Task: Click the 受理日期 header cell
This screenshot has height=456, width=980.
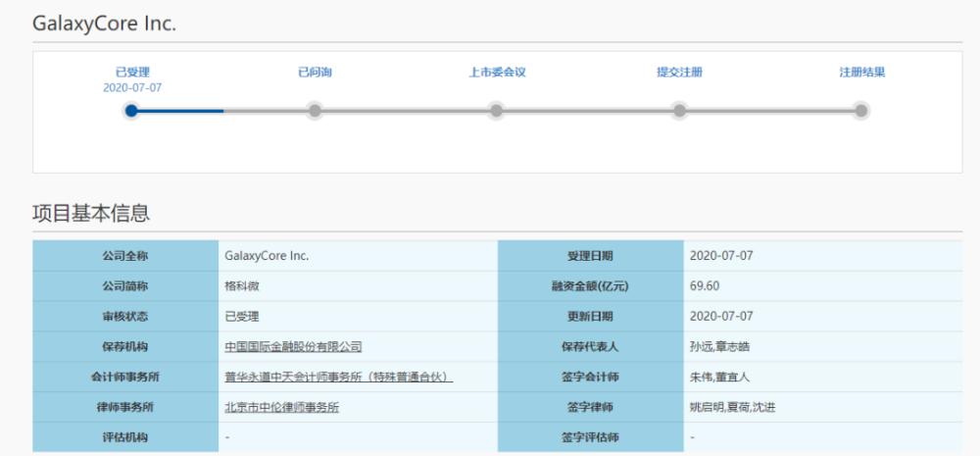Action: (591, 256)
